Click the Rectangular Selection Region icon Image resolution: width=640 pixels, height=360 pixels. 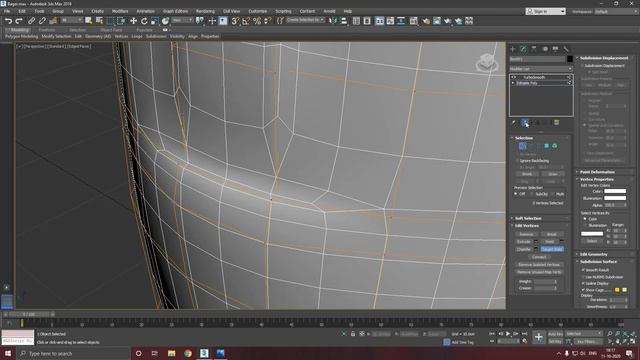110,21
